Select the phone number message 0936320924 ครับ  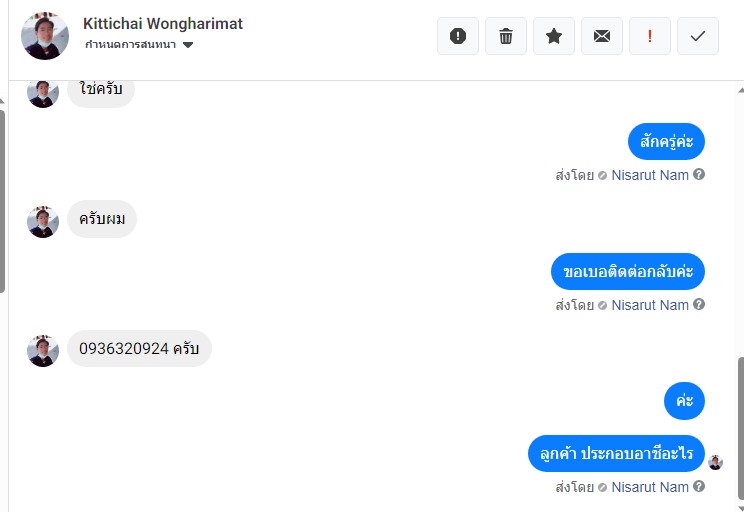point(139,348)
